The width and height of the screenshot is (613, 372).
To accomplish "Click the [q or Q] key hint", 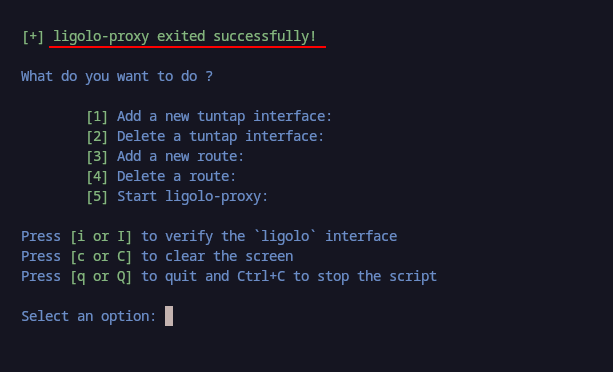I will tap(101, 277).
